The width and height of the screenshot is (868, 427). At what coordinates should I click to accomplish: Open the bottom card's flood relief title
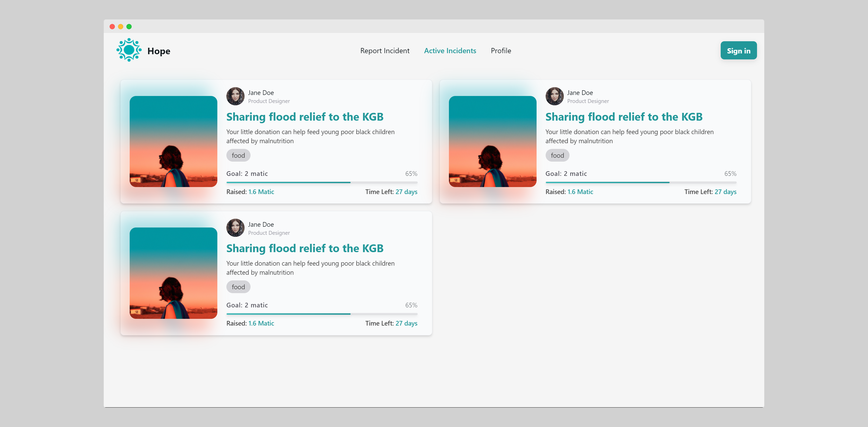[305, 248]
